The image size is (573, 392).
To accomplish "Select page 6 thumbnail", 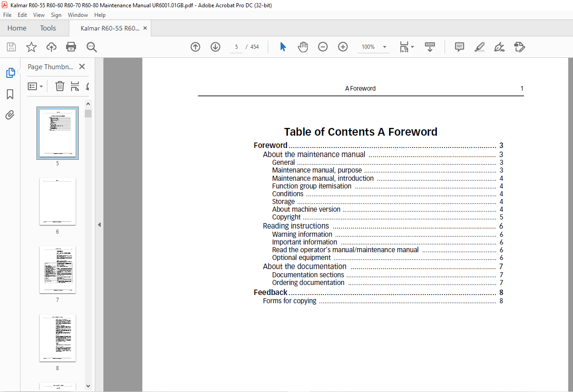I will point(57,201).
